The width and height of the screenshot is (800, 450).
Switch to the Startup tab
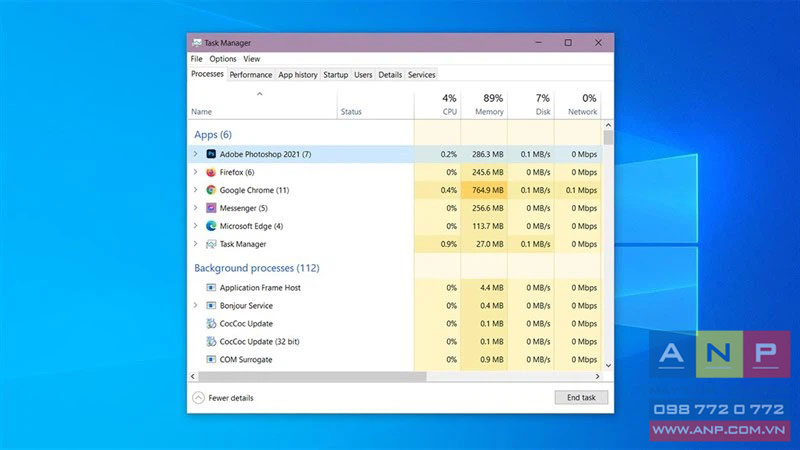335,74
